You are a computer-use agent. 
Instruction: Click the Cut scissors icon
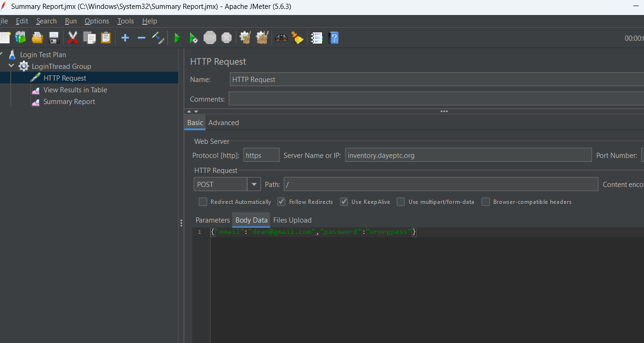coord(73,38)
